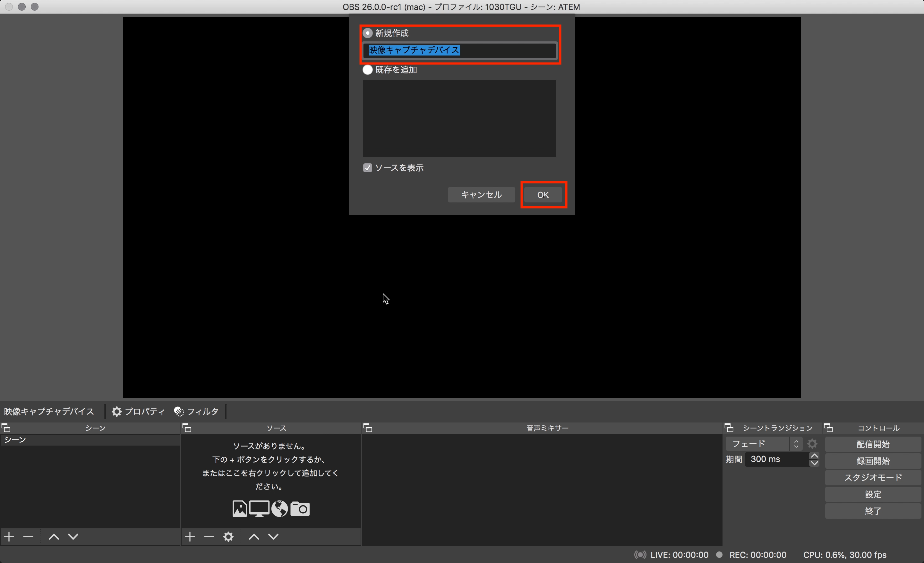Viewport: 924px width, 563px height.
Task: Toggle the ソースを表示 checkbox
Action: tap(367, 167)
